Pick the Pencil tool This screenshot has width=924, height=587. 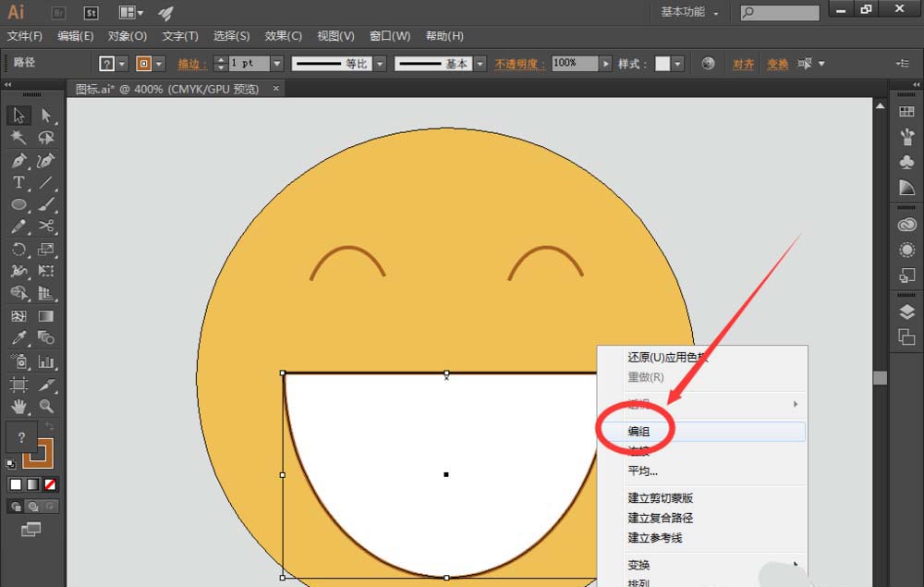(x=18, y=226)
